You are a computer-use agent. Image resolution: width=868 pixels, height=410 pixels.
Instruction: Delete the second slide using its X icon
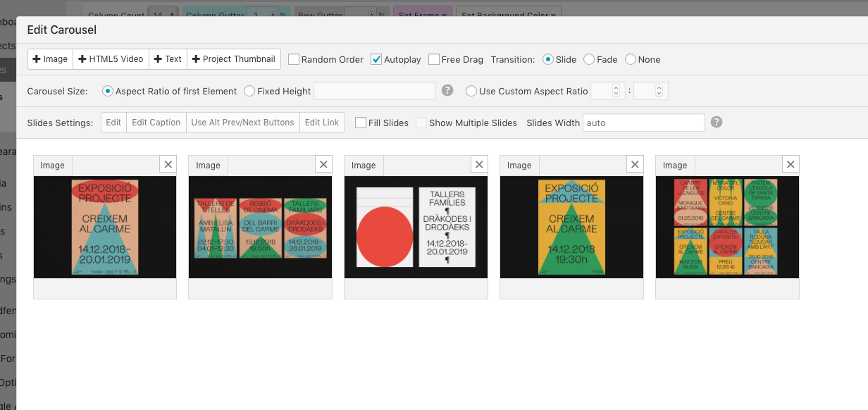pos(323,165)
